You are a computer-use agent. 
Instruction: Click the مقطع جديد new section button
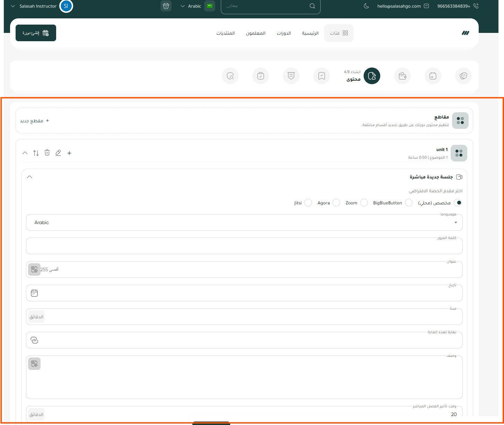click(x=34, y=121)
